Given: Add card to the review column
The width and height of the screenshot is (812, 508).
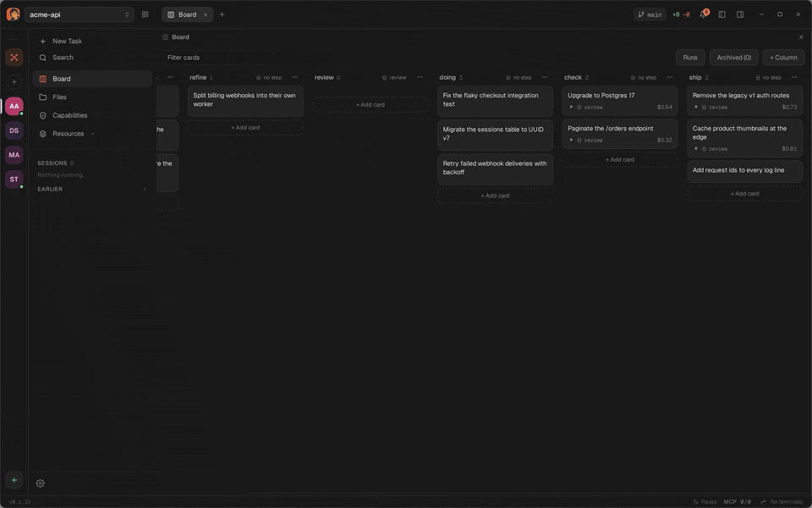Looking at the screenshot, I should point(370,105).
